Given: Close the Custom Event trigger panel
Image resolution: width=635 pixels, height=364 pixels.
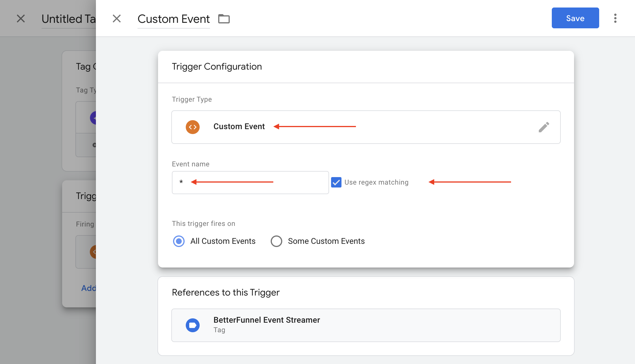Looking at the screenshot, I should [x=117, y=19].
